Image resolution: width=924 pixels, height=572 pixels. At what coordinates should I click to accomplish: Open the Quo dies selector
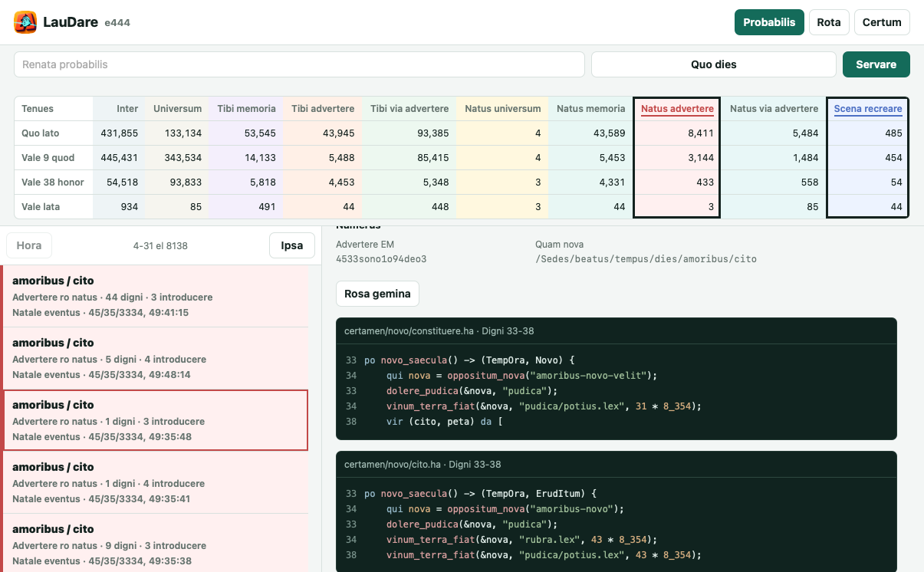[714, 64]
